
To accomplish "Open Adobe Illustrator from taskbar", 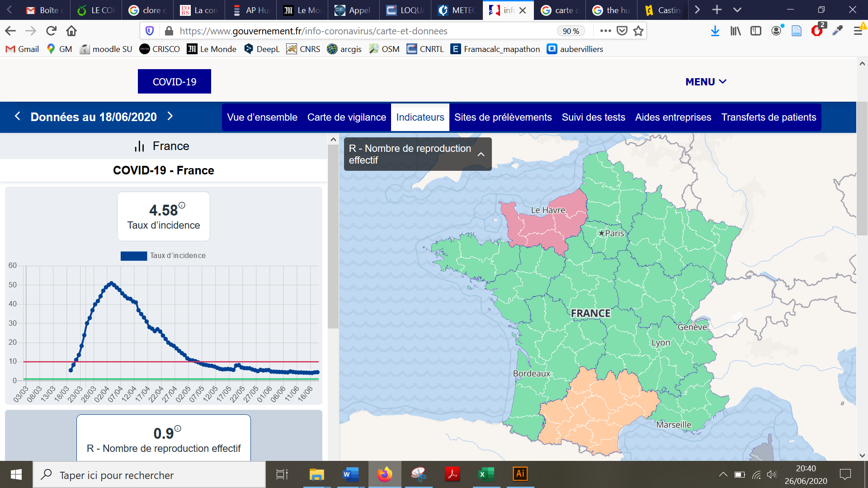I will point(520,474).
